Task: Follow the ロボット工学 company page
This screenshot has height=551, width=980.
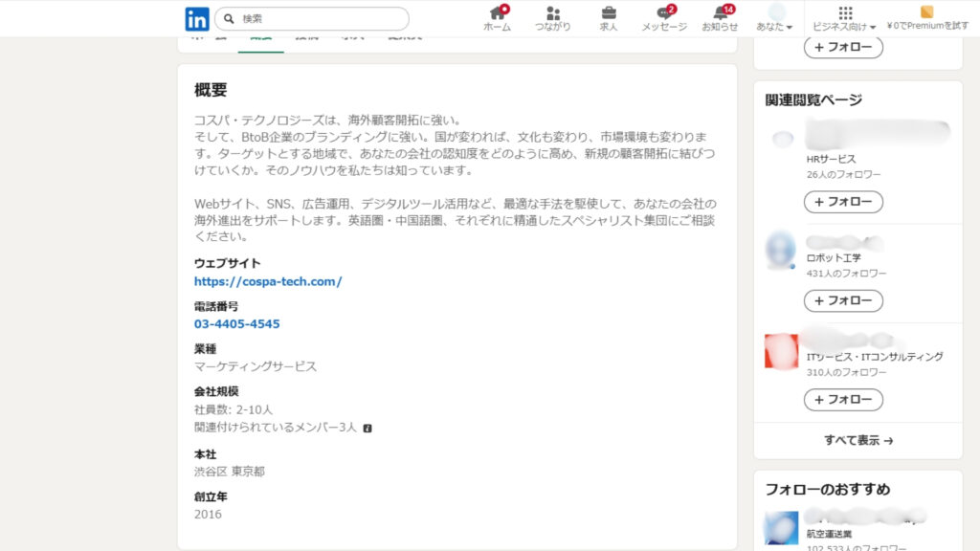Action: (x=843, y=300)
